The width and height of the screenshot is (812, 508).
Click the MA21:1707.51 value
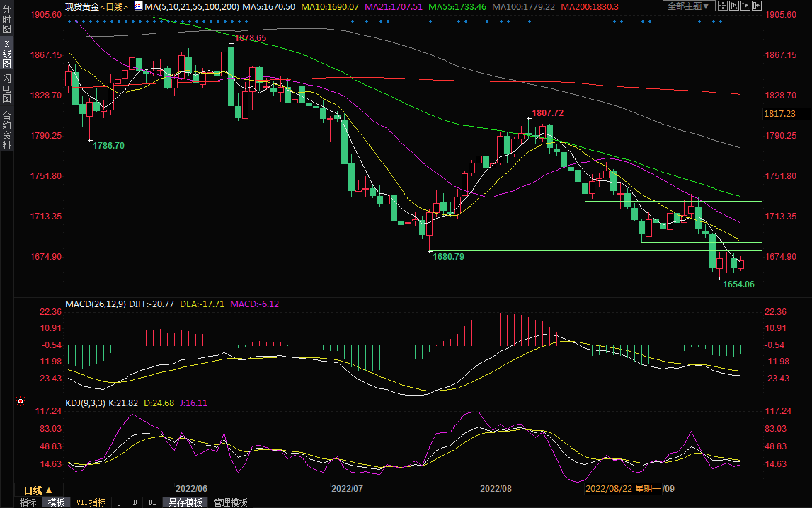[394, 7]
